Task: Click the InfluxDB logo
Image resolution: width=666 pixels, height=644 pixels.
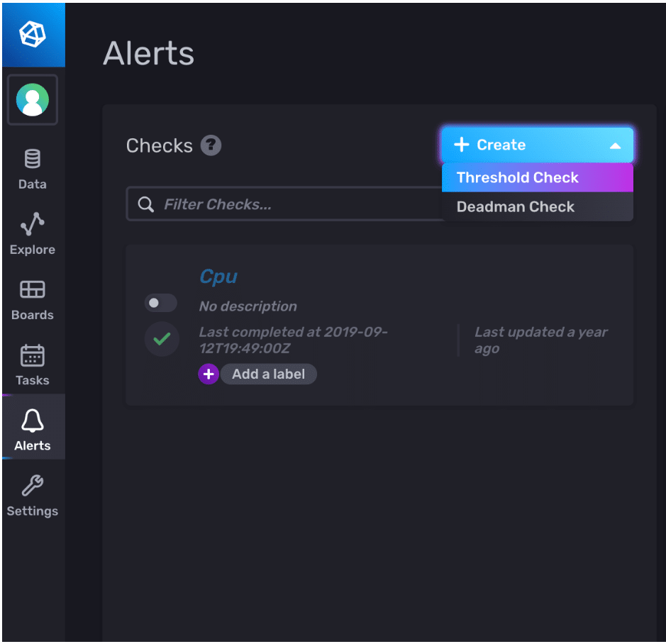Action: (32, 34)
